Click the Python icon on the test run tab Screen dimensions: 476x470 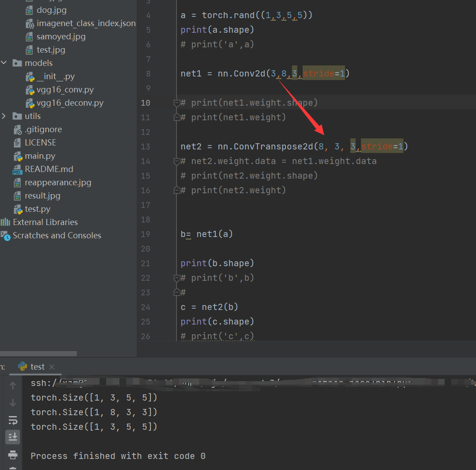click(x=23, y=367)
